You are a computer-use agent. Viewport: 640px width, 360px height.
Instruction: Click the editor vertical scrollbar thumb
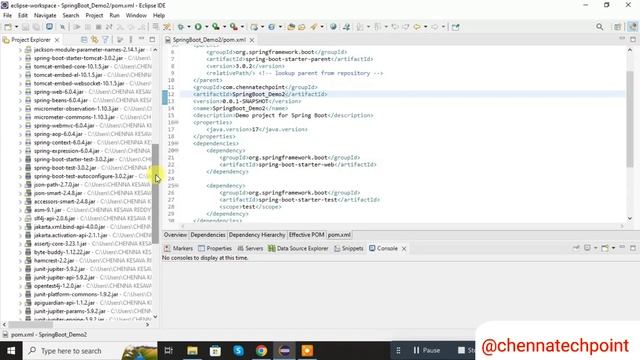pyautogui.click(x=630, y=119)
